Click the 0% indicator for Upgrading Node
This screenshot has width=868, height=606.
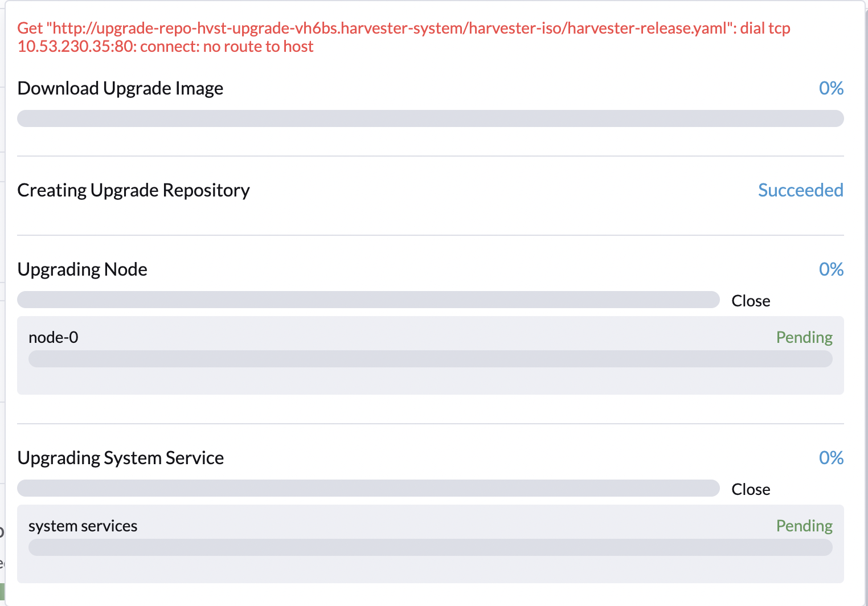click(x=831, y=269)
